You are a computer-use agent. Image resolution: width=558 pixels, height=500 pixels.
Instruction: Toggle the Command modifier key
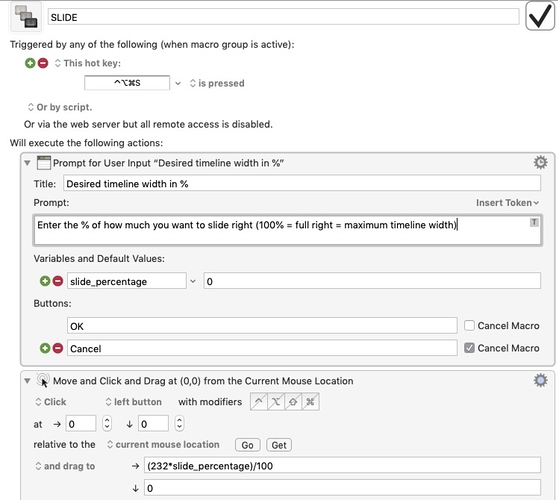(310, 402)
